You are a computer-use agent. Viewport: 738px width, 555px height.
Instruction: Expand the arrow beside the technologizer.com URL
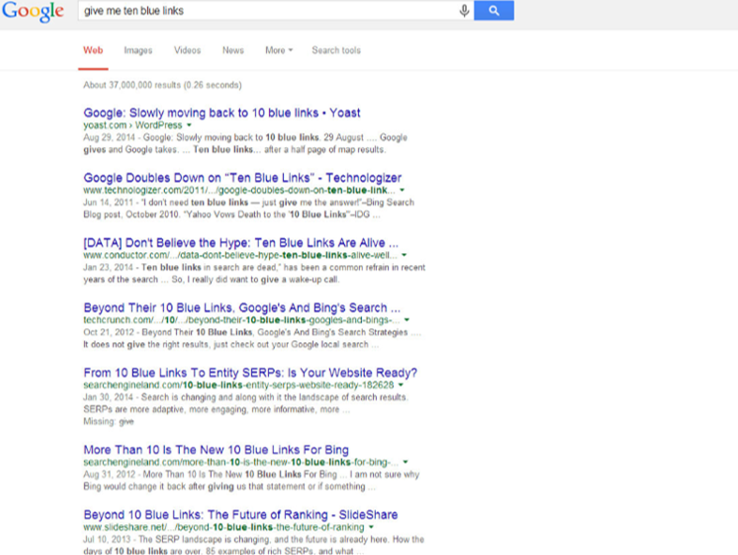[402, 190]
